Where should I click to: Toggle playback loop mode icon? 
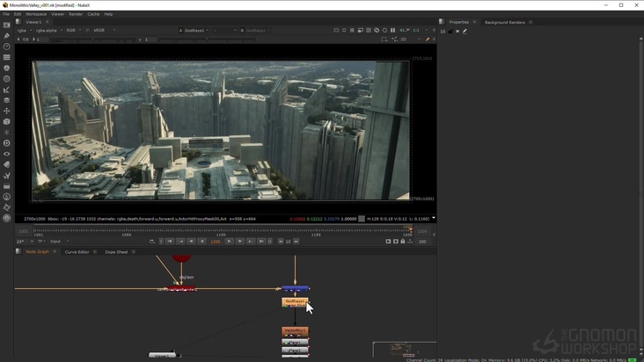coord(152,242)
